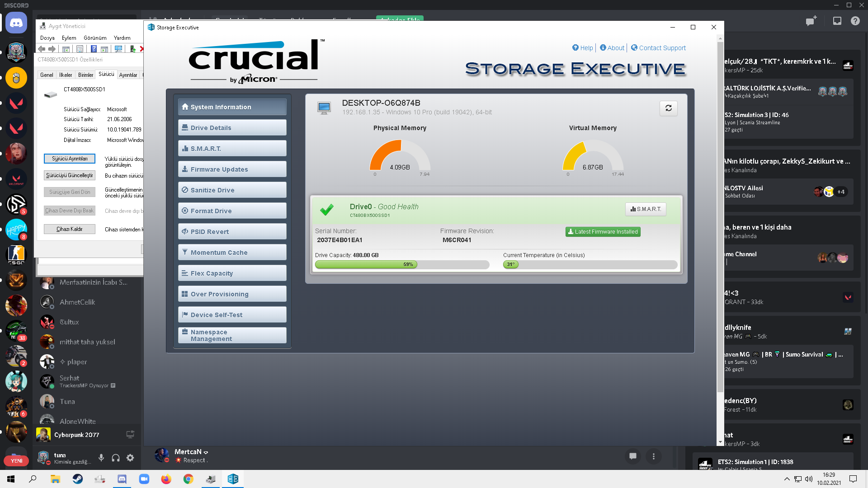Switch to the Ayrıntılar properties tab
868x488 pixels.
click(128, 75)
